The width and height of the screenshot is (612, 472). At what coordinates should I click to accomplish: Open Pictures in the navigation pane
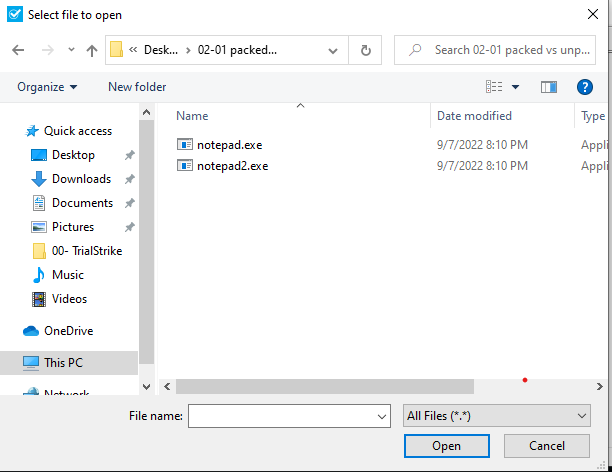pyautogui.click(x=73, y=227)
